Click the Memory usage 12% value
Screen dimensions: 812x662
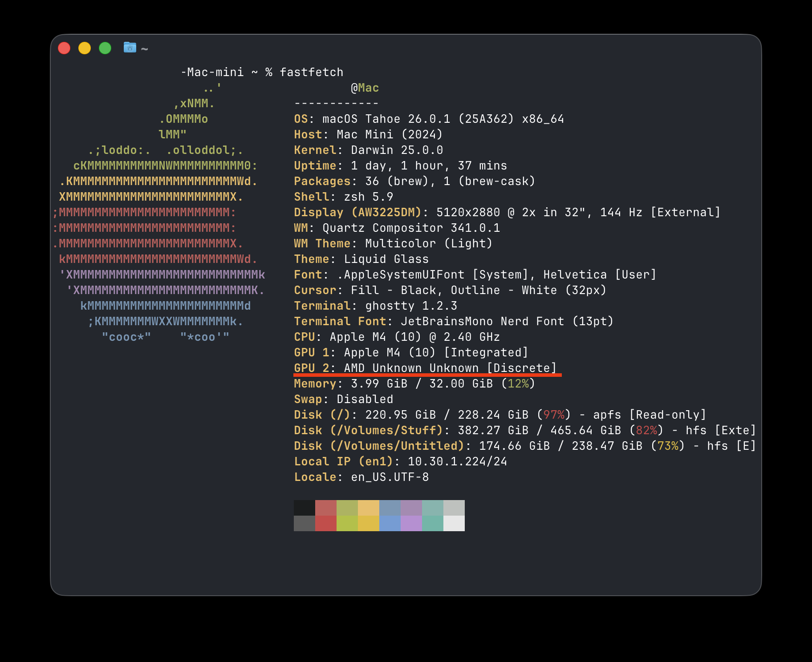click(x=518, y=383)
